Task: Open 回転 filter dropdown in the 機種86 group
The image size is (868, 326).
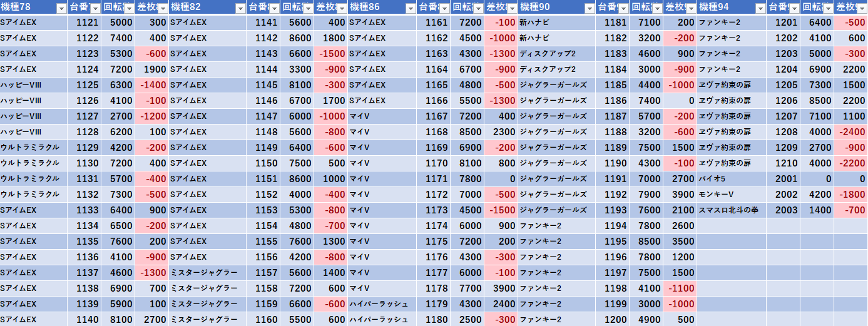Action: [x=478, y=8]
